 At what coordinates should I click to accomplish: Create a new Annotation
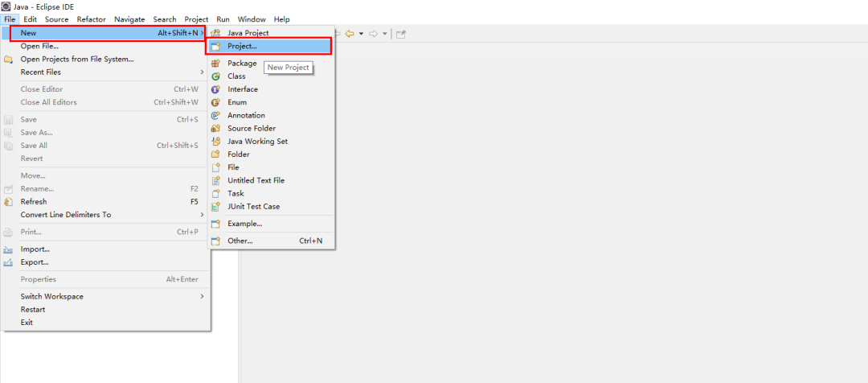tap(271, 115)
